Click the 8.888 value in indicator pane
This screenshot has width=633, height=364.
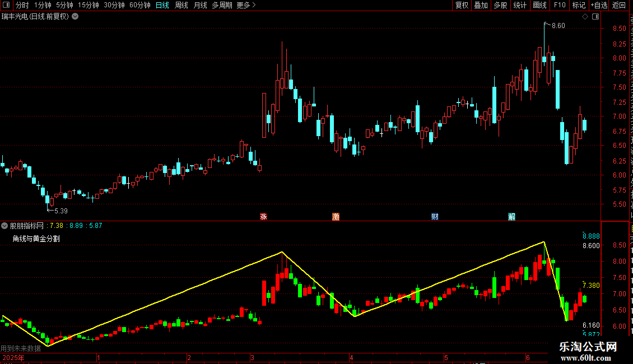tap(592, 236)
